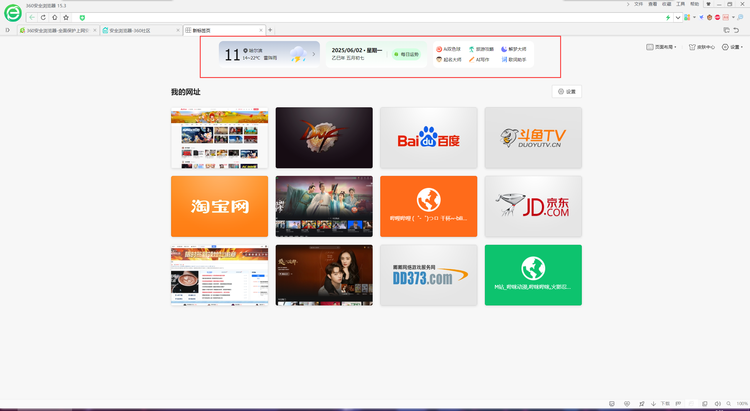Click the speaker mute icon in status bar
The image size is (750, 411).
tap(718, 403)
